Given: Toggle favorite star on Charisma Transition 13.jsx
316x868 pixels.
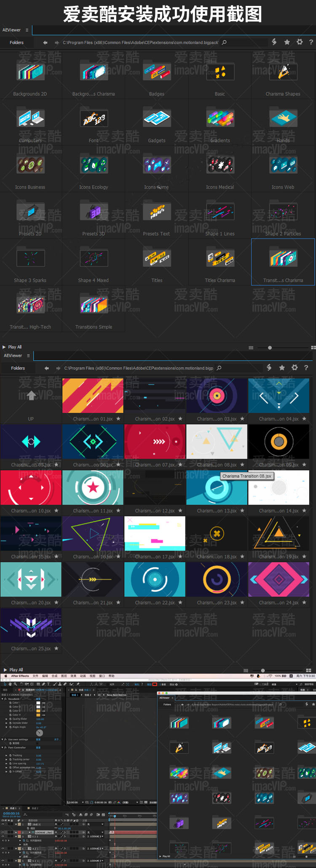Looking at the screenshot, I should coord(242,511).
